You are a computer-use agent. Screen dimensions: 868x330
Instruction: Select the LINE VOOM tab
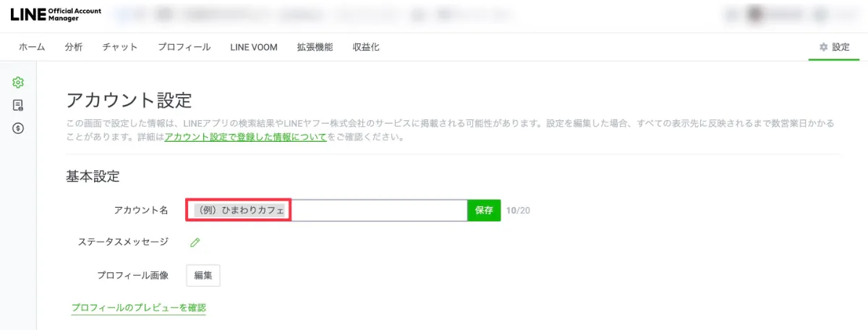(x=255, y=47)
